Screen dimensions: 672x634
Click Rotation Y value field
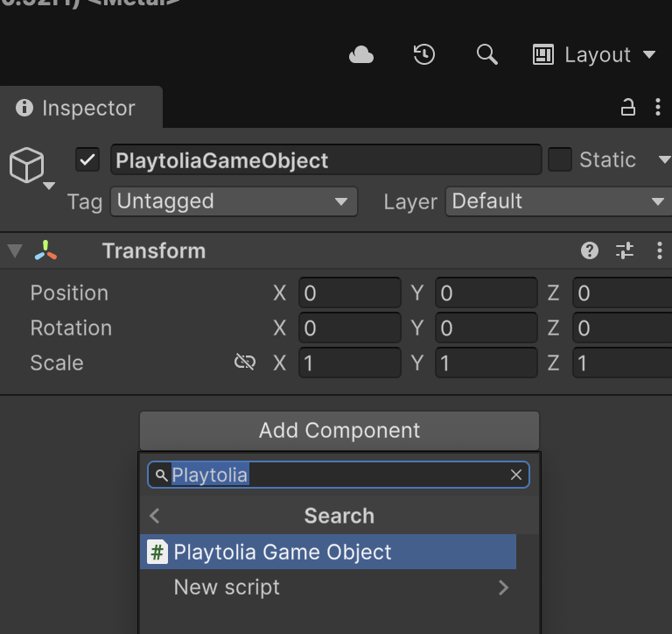click(x=486, y=328)
